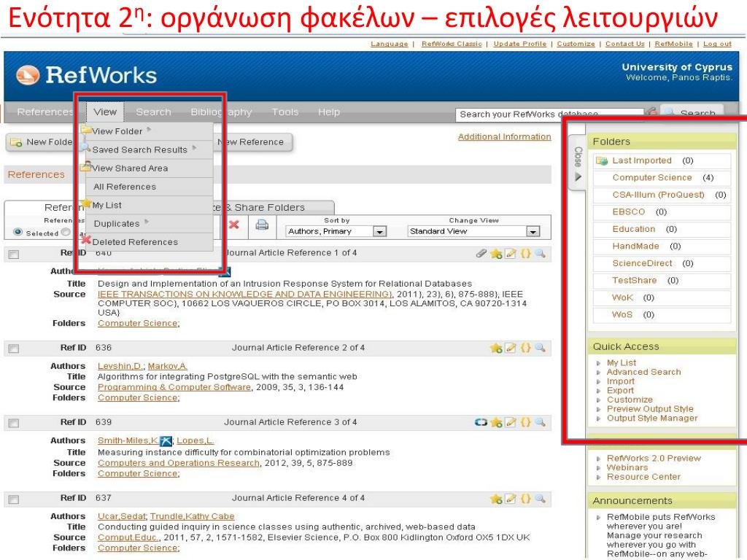Add reference 636 to My List star icon

pyautogui.click(x=496, y=349)
